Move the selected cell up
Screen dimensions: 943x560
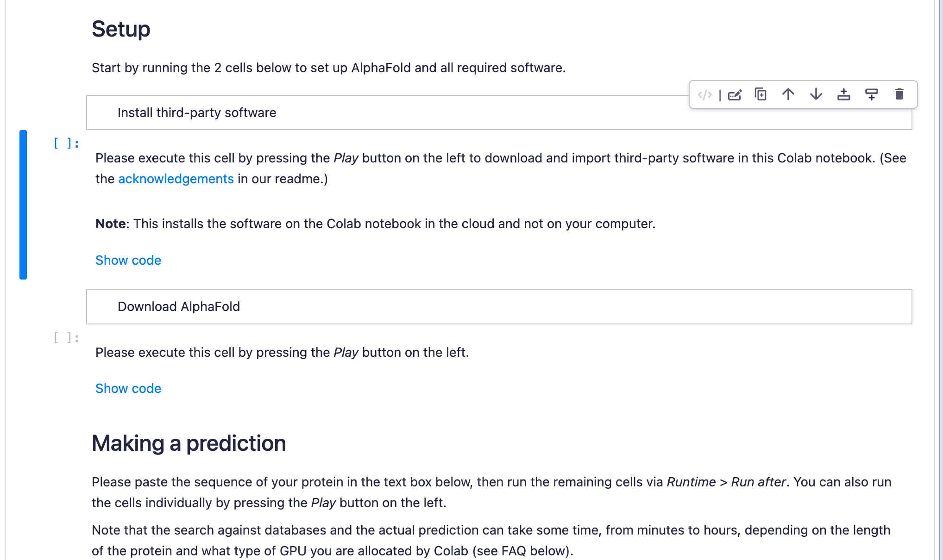[x=788, y=94]
